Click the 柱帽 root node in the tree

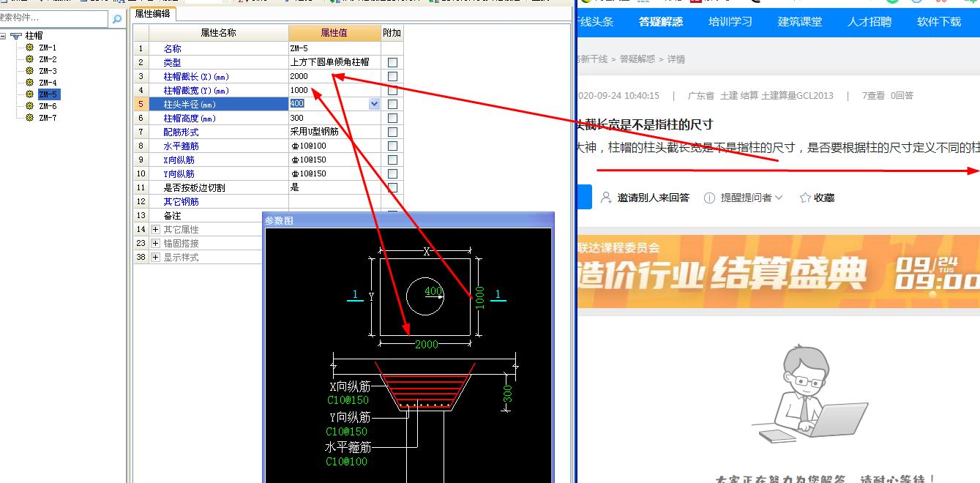(34, 35)
